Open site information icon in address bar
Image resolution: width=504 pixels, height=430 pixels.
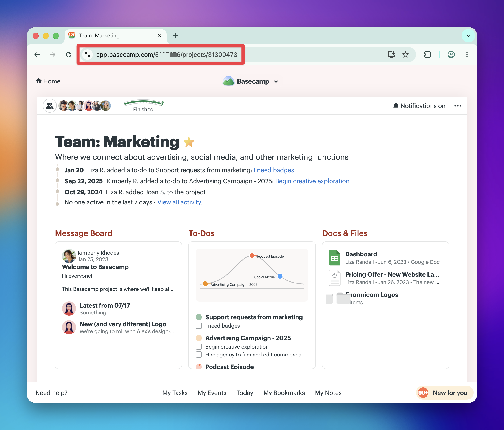tap(88, 55)
